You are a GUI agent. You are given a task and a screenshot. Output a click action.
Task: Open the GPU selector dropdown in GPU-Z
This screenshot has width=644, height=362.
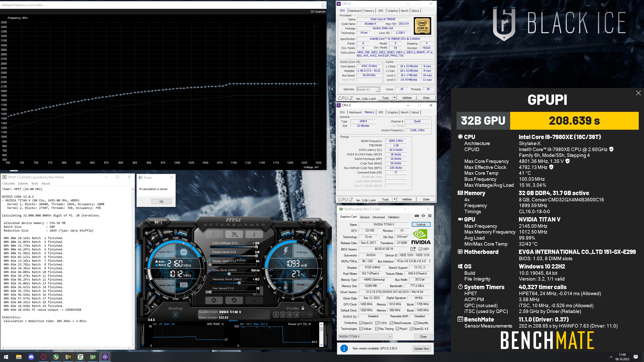365,336
